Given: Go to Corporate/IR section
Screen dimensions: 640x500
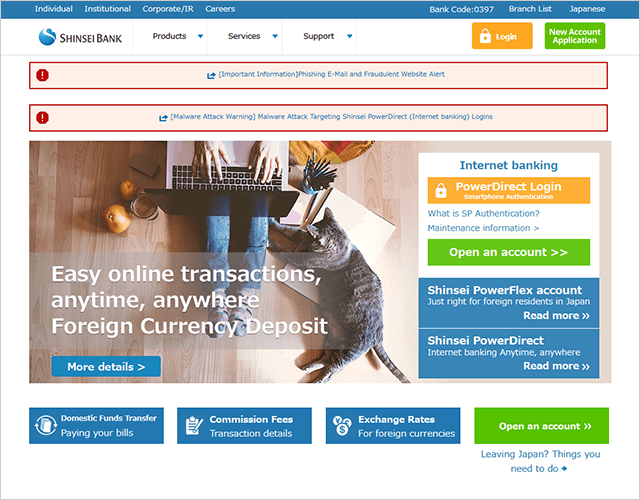Looking at the screenshot, I should pos(167,8).
